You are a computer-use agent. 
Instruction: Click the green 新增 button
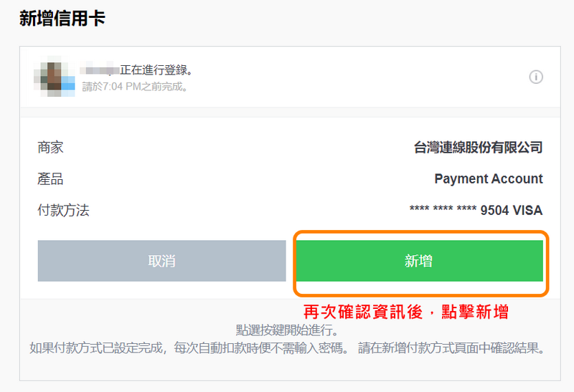click(420, 261)
